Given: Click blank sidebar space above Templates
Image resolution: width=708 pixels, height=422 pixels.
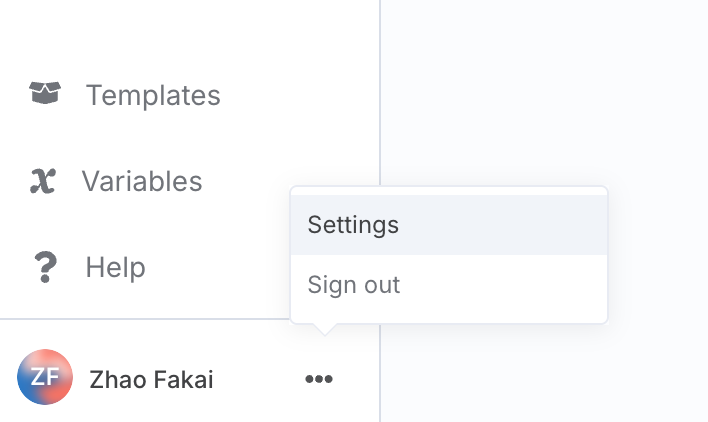Looking at the screenshot, I should coord(180,35).
